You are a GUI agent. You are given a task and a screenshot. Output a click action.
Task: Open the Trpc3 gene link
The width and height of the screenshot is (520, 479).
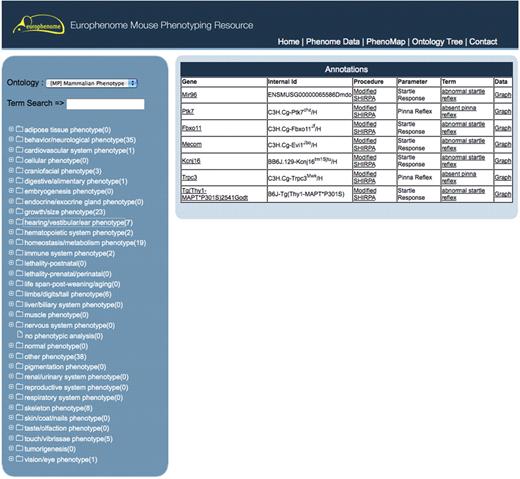(189, 177)
